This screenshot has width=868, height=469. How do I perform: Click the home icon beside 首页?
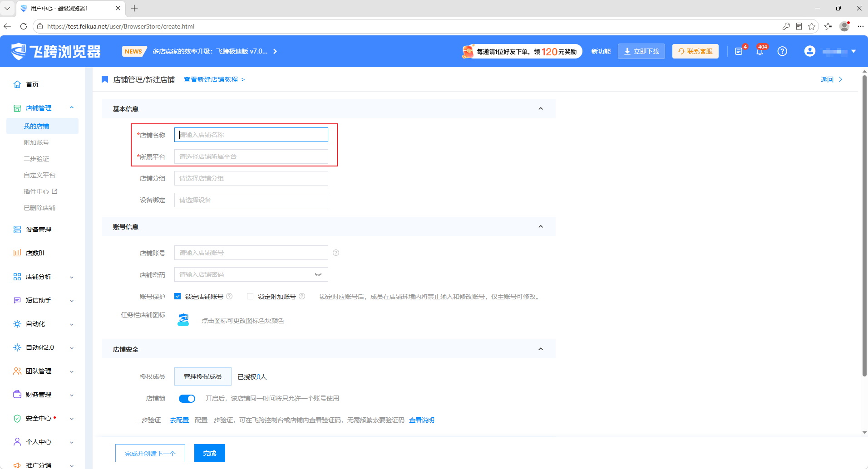pos(17,84)
